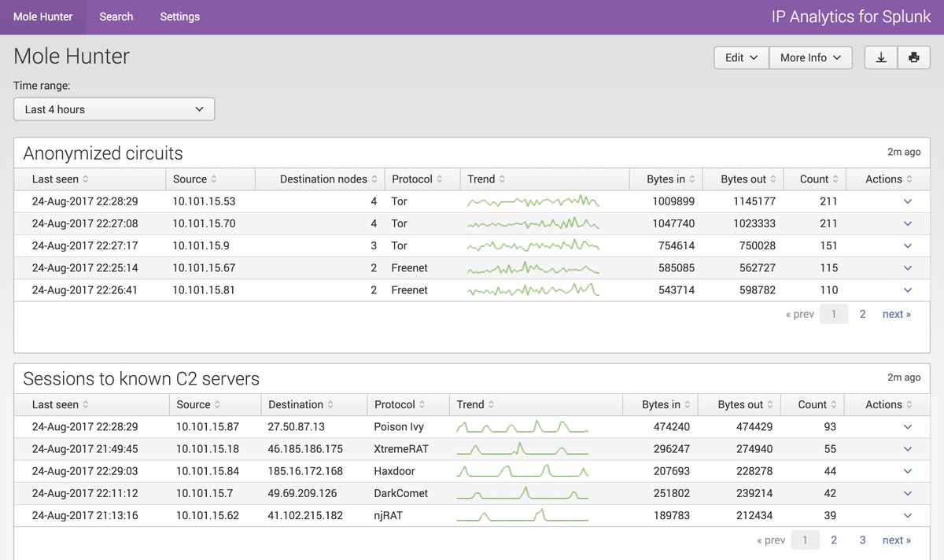
Task: Click Freenet protocol for 10.101.15.67
Action: point(410,267)
